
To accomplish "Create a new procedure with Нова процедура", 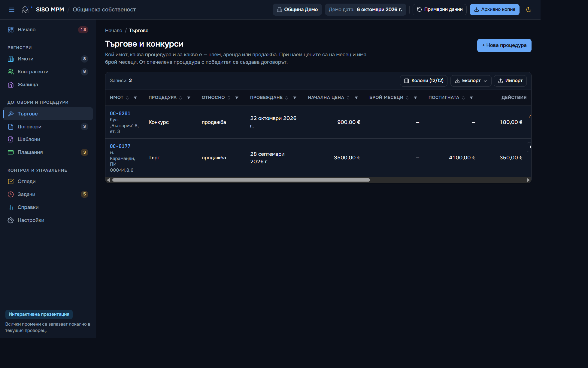I will (x=504, y=45).
